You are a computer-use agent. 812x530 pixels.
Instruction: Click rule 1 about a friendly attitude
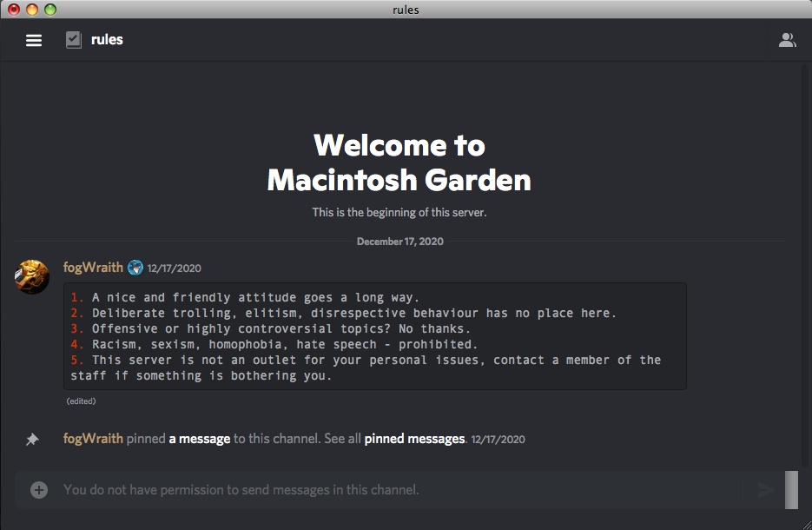click(x=245, y=297)
